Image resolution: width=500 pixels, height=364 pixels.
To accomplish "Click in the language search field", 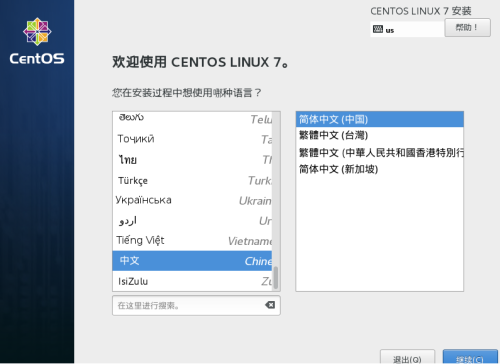I will coord(196,305).
